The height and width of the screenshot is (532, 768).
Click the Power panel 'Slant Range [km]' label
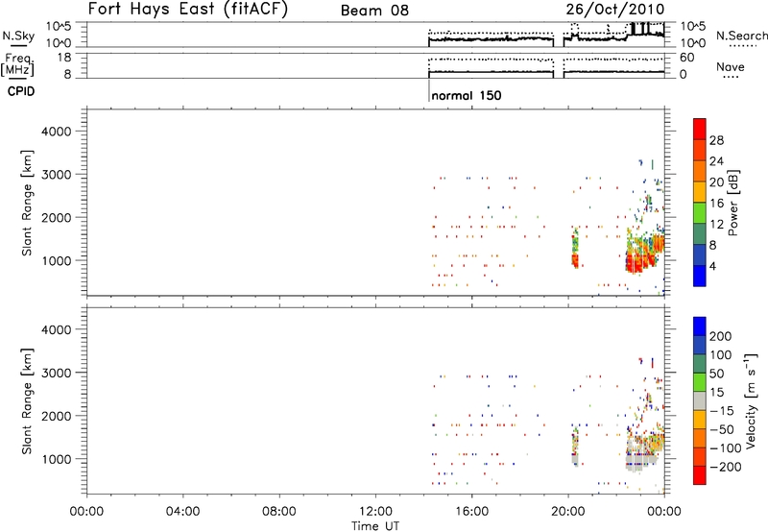click(27, 203)
